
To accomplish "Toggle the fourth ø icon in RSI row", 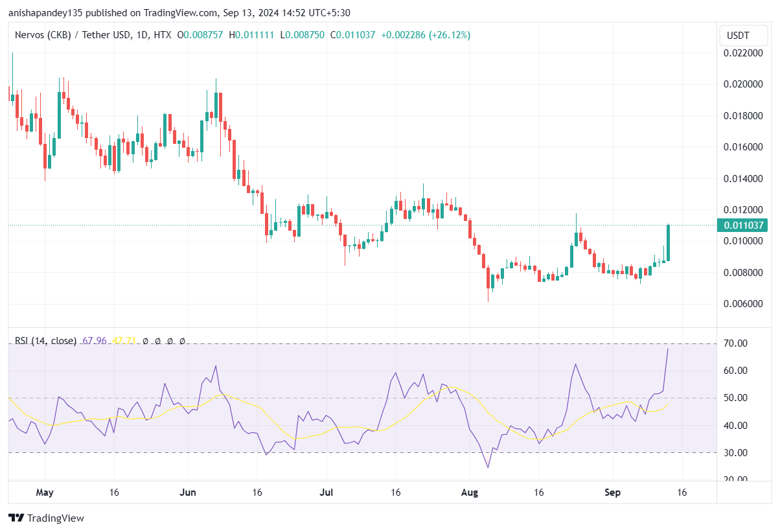I will [182, 341].
